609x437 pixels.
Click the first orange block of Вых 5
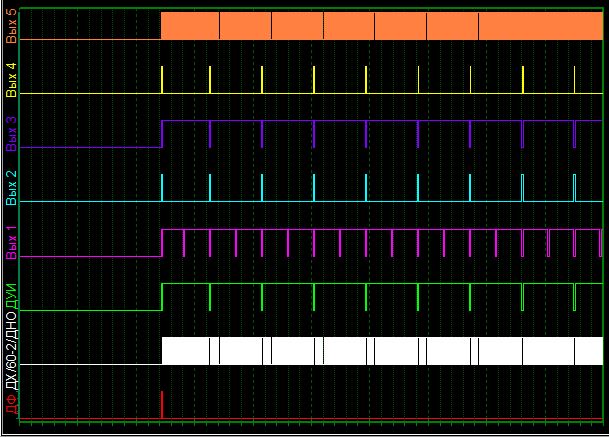190,26
